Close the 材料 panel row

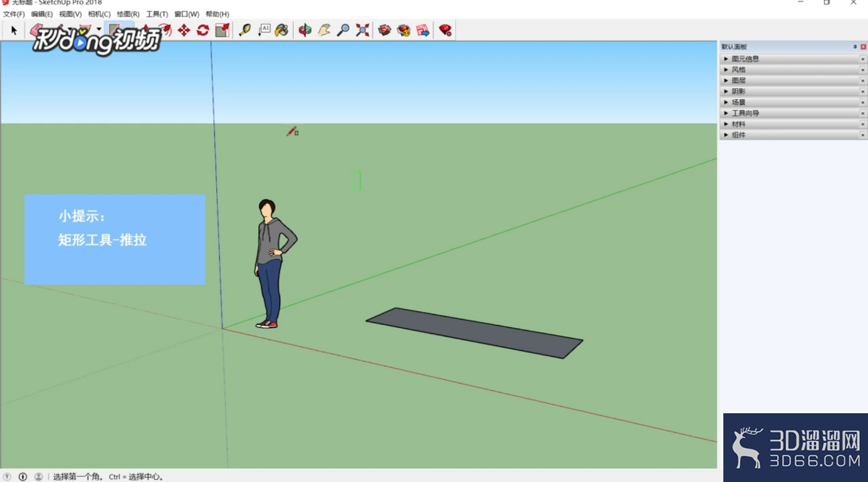[863, 124]
